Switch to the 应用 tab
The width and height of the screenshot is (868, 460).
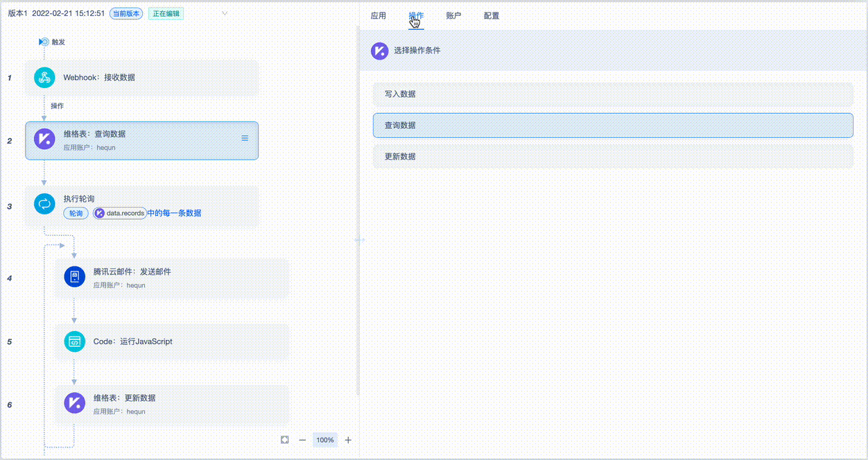pyautogui.click(x=379, y=16)
